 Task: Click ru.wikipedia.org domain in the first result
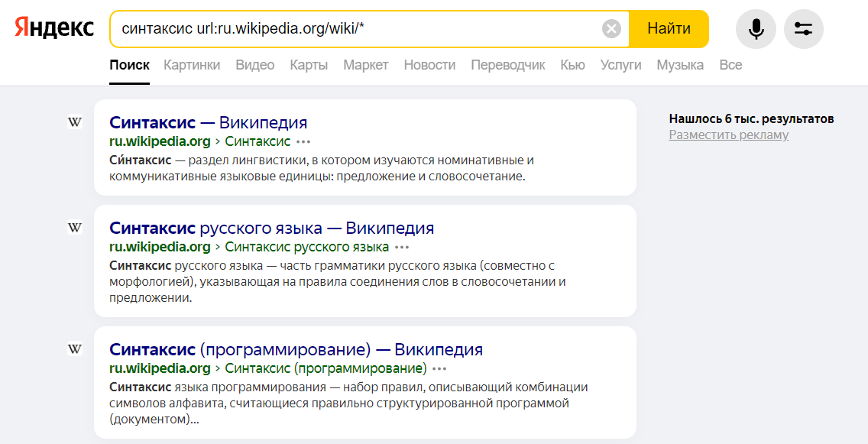pyautogui.click(x=160, y=141)
